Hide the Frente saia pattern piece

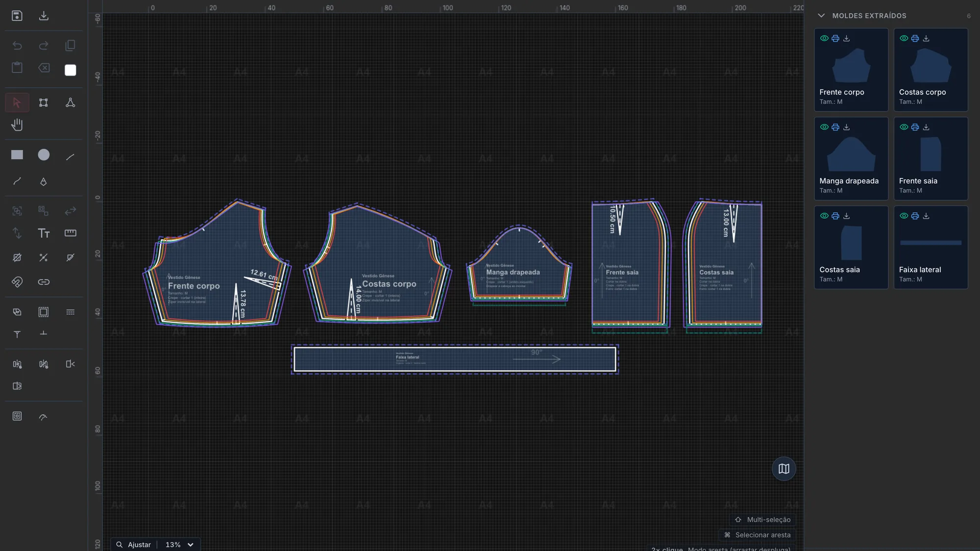(904, 127)
